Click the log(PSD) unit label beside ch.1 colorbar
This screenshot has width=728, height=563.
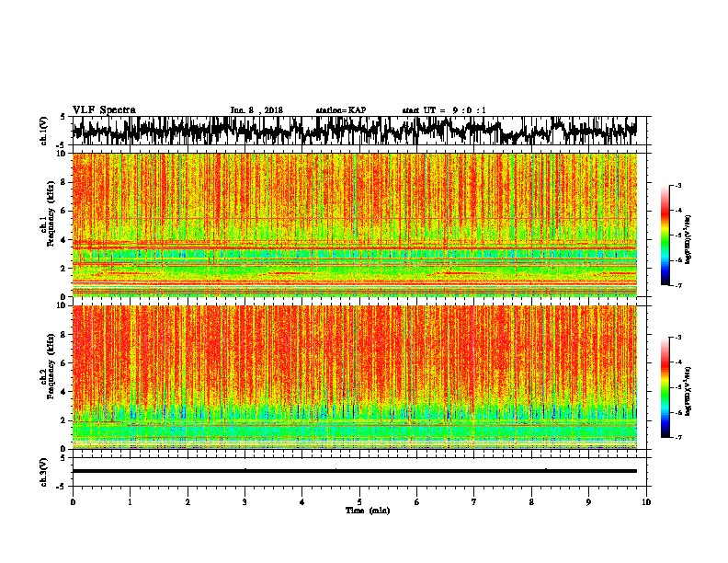pos(688,240)
